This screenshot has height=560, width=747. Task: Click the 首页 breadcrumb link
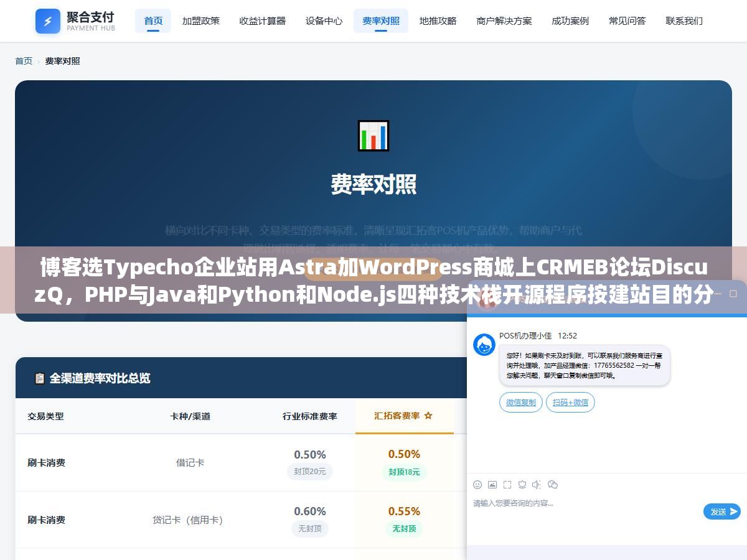[x=24, y=61]
